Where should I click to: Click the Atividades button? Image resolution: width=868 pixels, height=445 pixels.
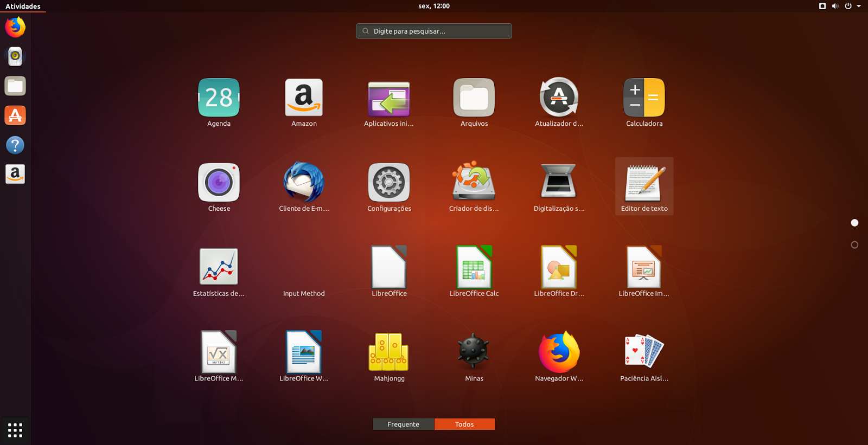pos(23,6)
